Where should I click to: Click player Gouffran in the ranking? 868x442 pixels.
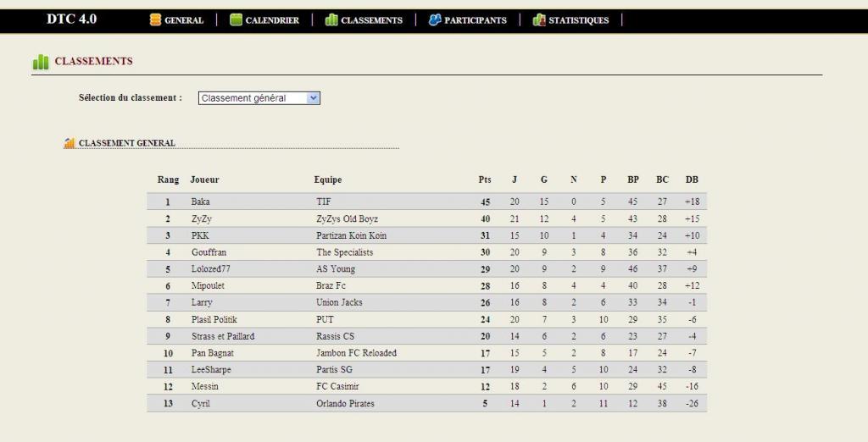(x=209, y=251)
